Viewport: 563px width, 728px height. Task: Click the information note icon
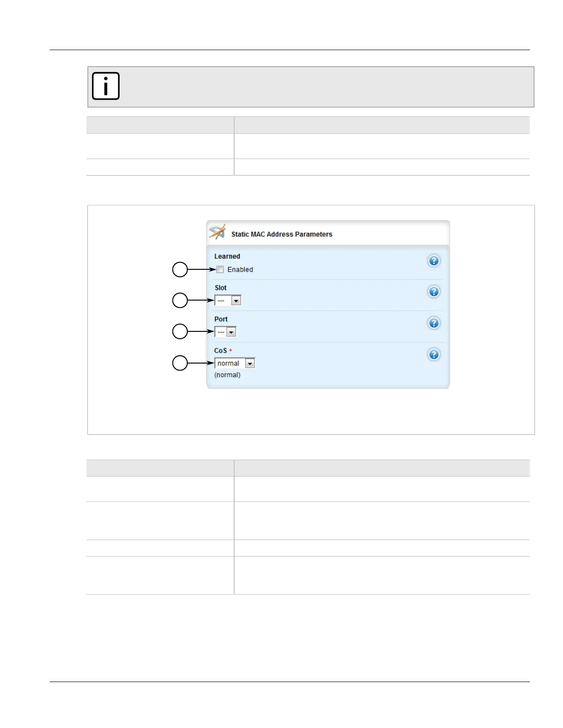(x=106, y=86)
